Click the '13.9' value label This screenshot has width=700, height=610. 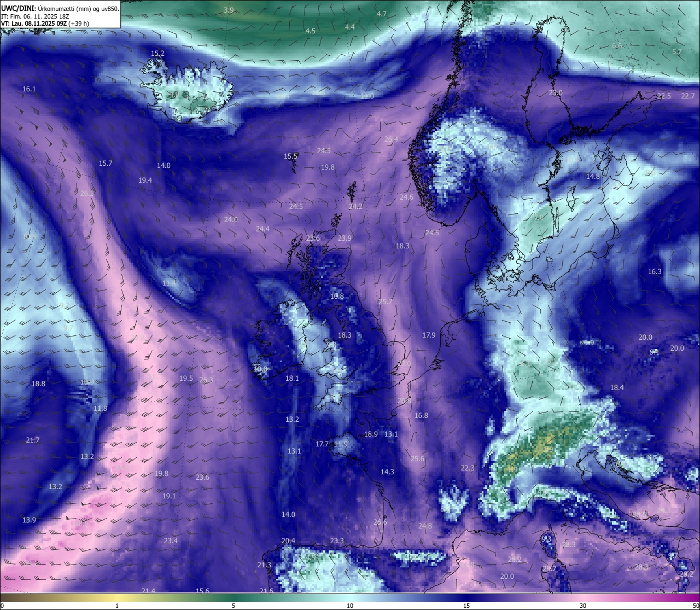[x=29, y=520]
